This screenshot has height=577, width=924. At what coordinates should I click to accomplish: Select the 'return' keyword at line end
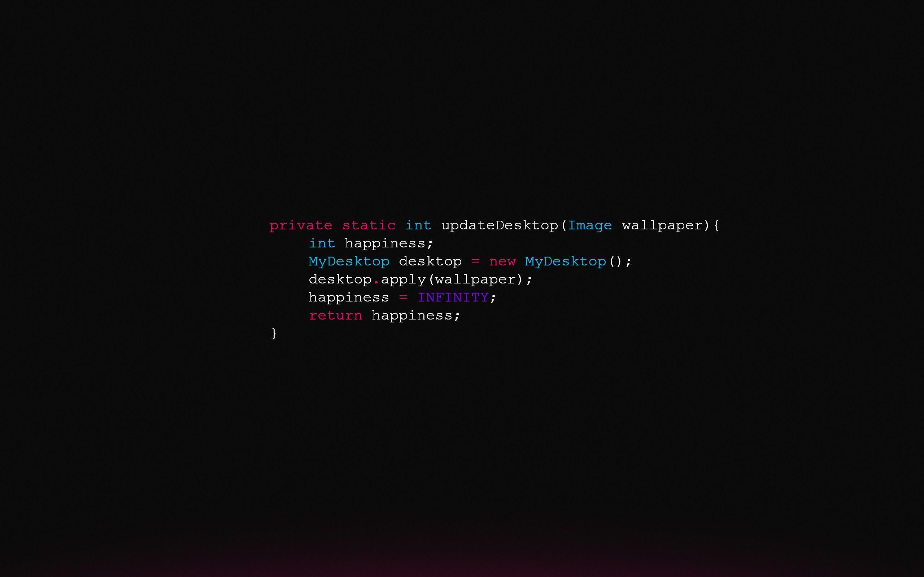pyautogui.click(x=335, y=316)
